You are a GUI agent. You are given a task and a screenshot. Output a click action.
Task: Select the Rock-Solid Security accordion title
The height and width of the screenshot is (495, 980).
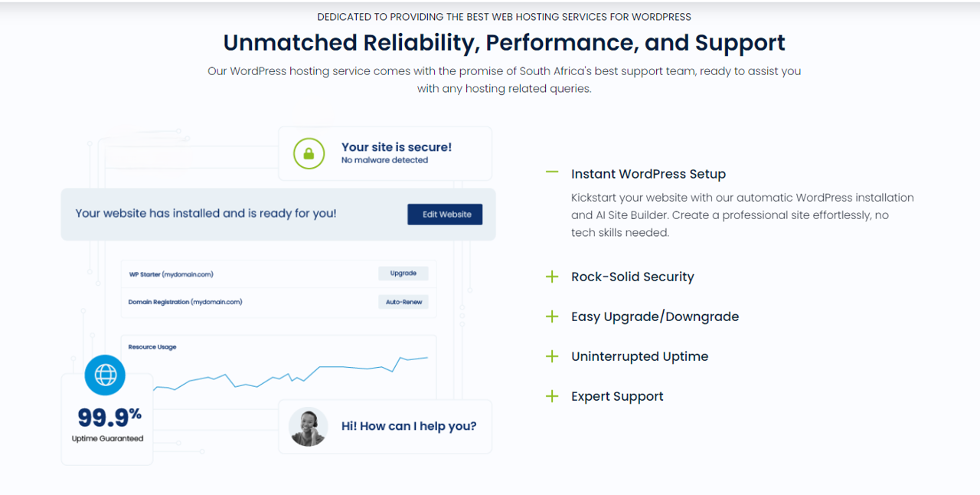click(632, 277)
